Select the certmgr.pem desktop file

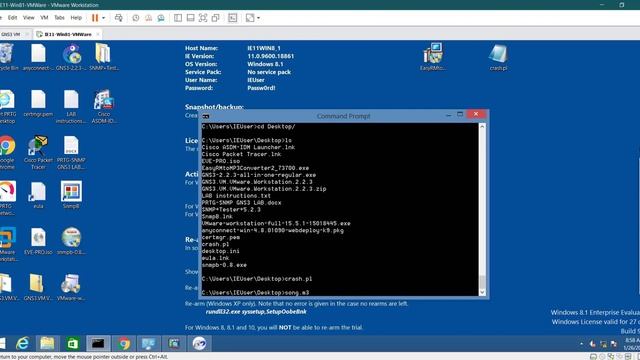point(38,104)
